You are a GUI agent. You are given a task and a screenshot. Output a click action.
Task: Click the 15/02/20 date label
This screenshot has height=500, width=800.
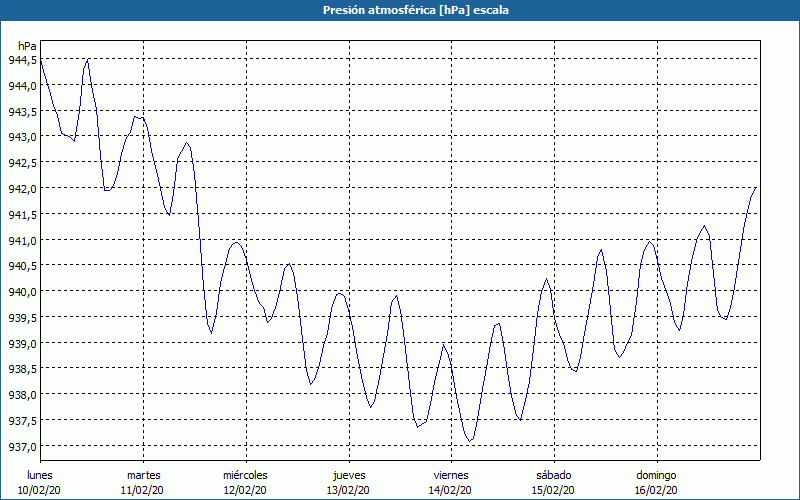coord(553,490)
